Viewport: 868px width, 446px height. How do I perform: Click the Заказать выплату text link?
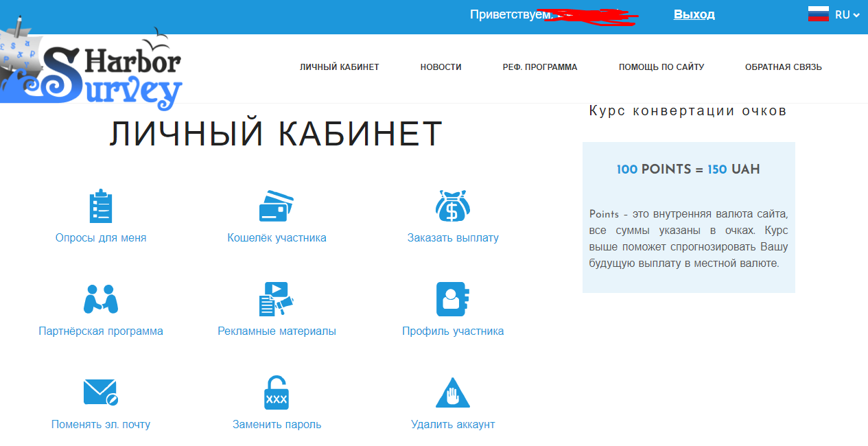coord(453,238)
